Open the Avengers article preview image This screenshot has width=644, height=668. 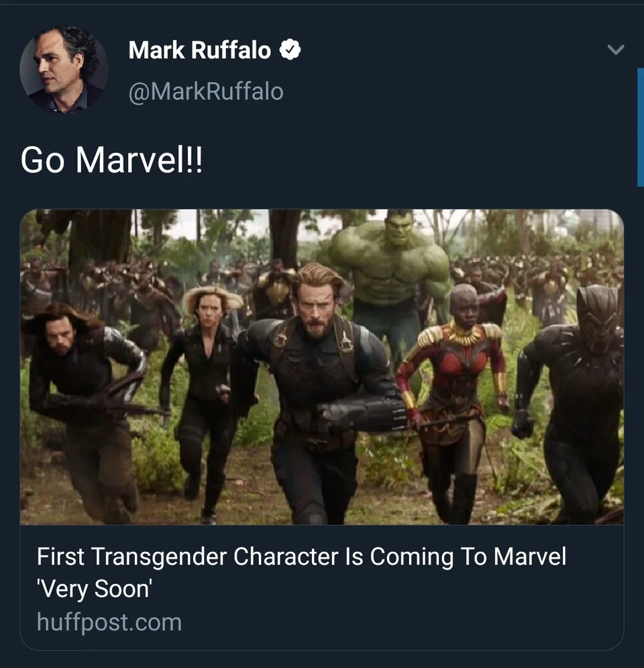322,369
